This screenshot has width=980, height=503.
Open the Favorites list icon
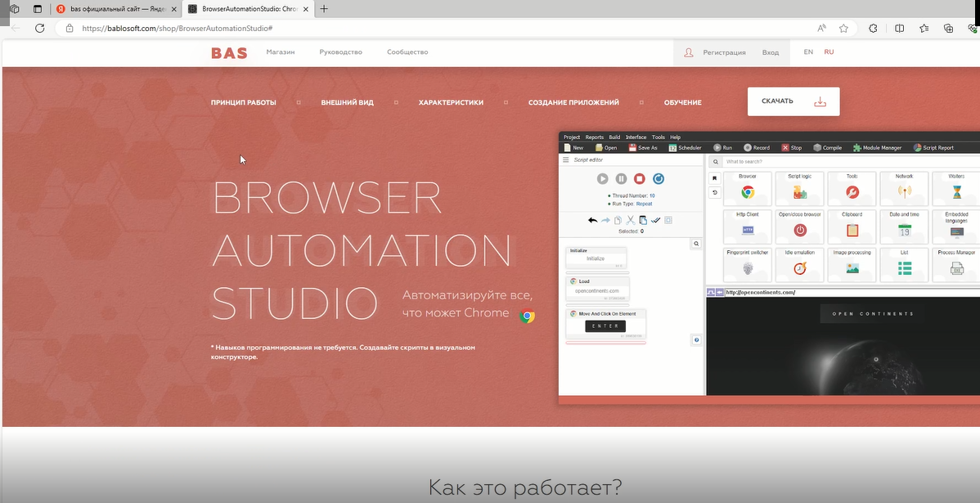[924, 28]
